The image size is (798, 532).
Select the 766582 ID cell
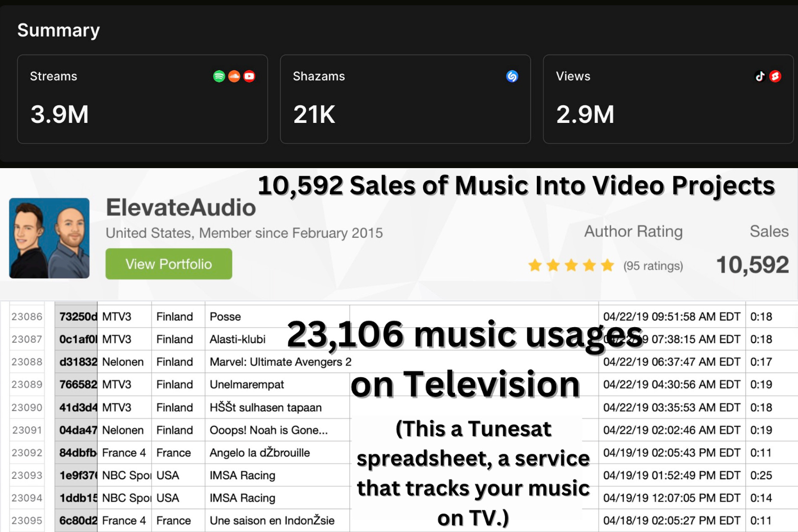77,384
